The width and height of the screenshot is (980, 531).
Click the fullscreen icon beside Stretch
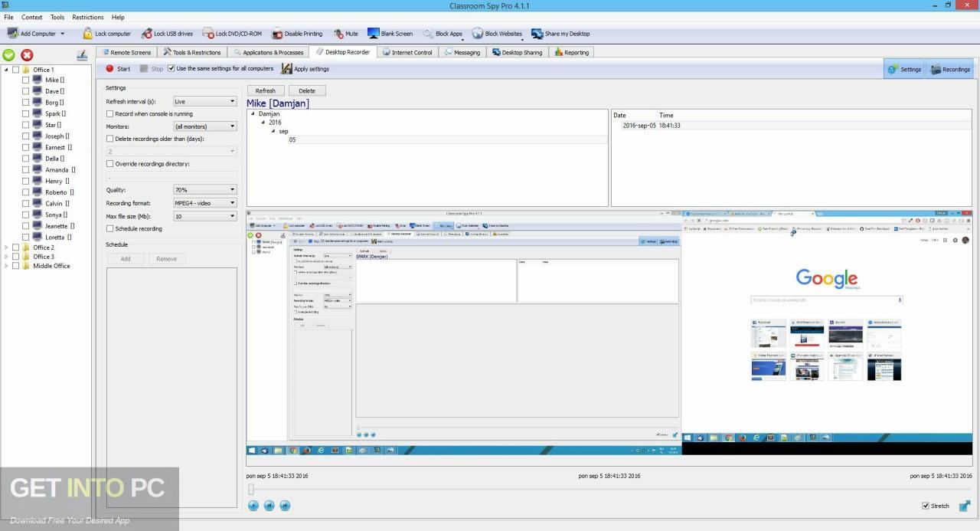coord(965,506)
